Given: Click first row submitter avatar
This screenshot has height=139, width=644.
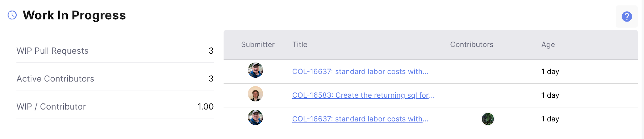Looking at the screenshot, I should coord(255,70).
